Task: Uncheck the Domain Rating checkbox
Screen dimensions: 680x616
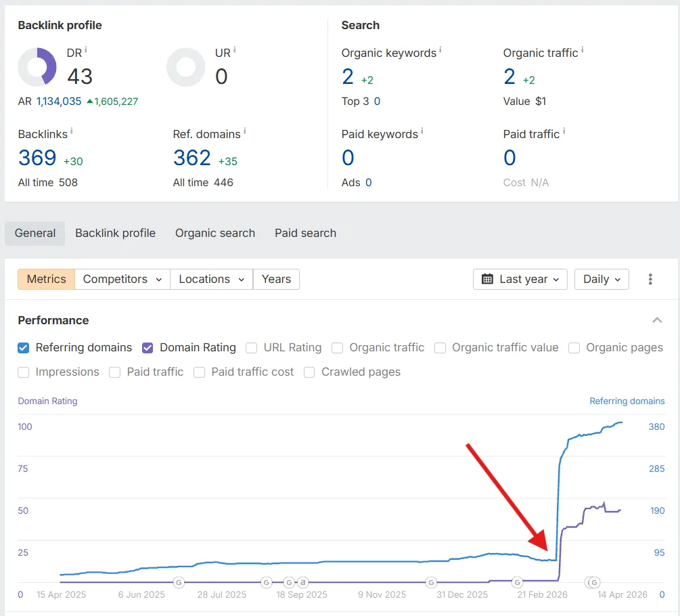Action: (148, 348)
